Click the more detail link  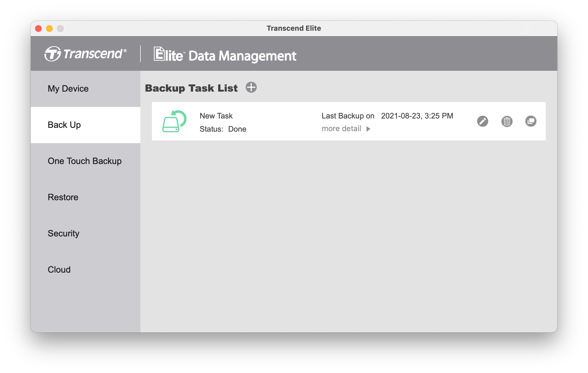341,129
